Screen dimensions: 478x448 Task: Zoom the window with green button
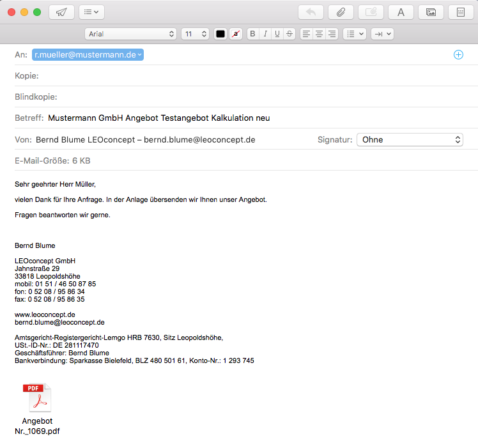point(37,12)
